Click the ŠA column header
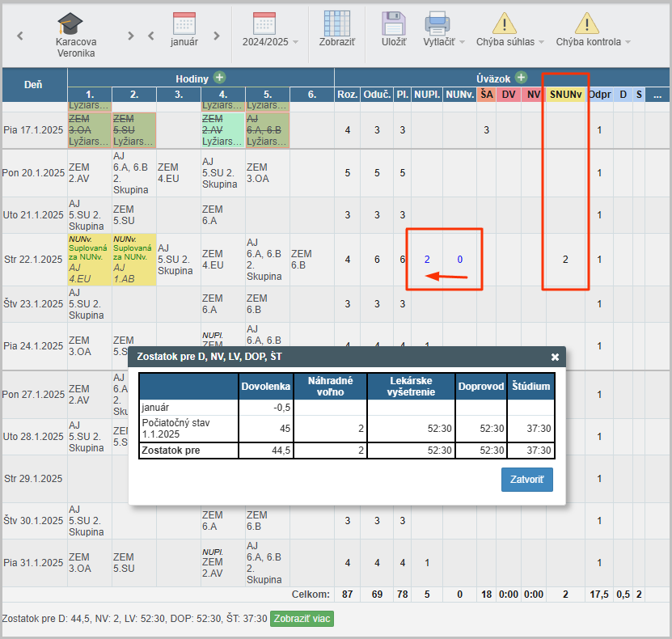Image resolution: width=672 pixels, height=639 pixels. click(x=487, y=95)
